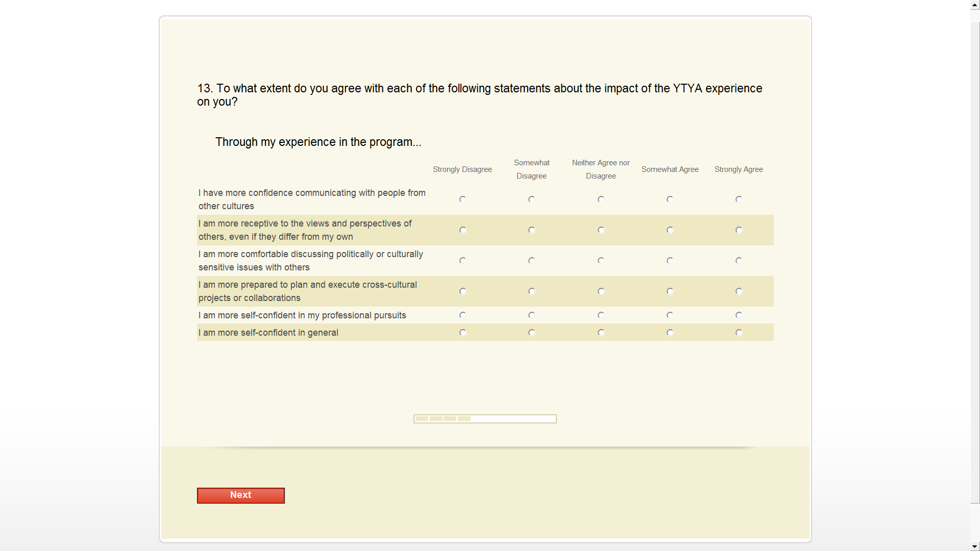Click the red Next button
This screenshot has height=551, width=980.
point(240,495)
